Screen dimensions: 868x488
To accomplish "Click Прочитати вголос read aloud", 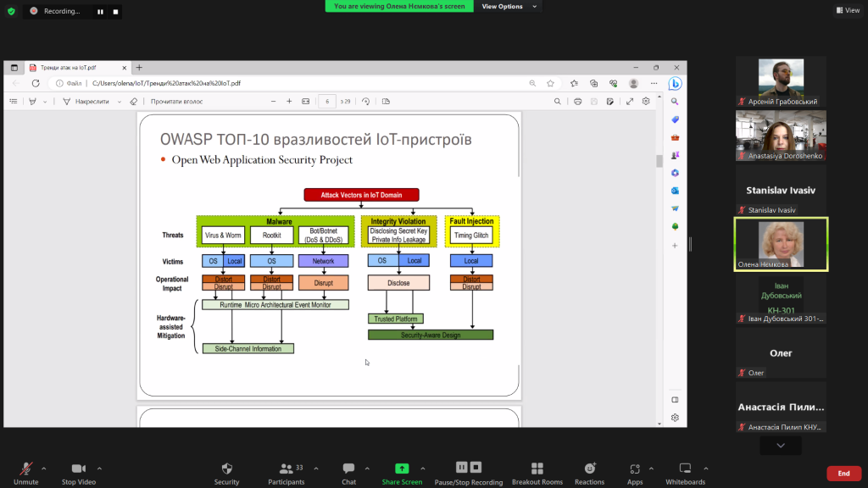I will 176,102.
